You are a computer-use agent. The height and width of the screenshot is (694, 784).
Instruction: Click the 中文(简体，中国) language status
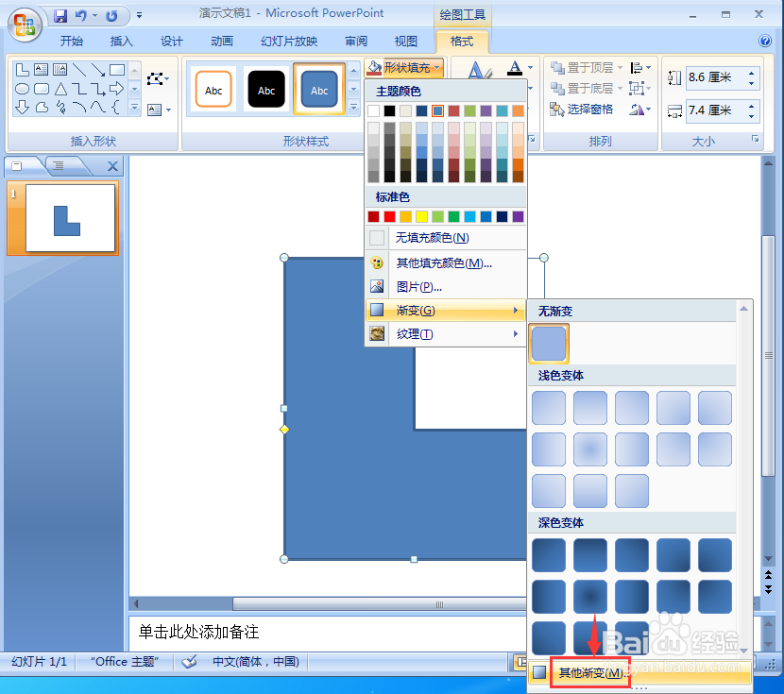[256, 662]
